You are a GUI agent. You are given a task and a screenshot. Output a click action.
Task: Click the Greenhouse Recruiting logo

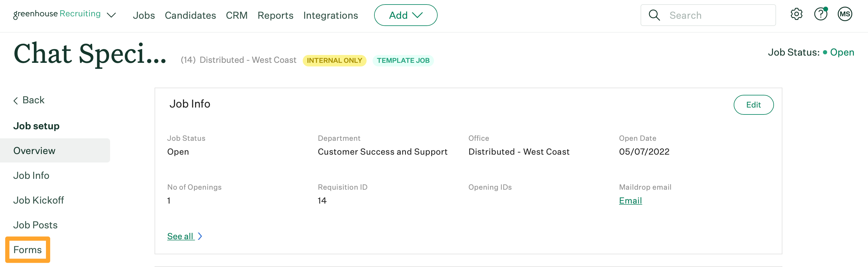(57, 14)
